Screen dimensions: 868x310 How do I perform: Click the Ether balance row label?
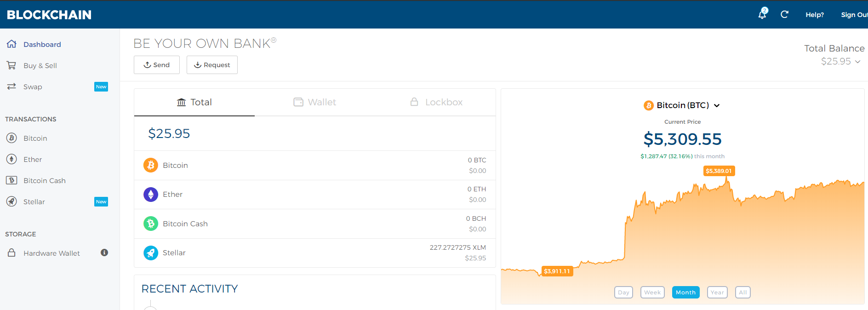click(x=172, y=195)
